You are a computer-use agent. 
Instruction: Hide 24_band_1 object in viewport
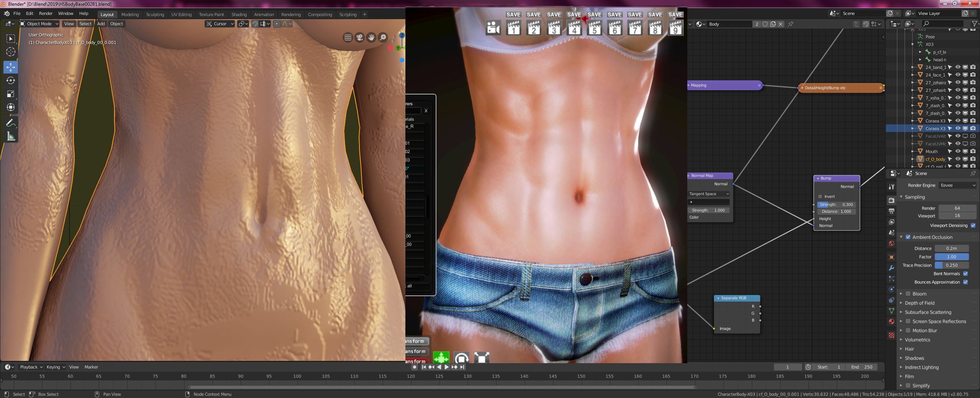958,67
